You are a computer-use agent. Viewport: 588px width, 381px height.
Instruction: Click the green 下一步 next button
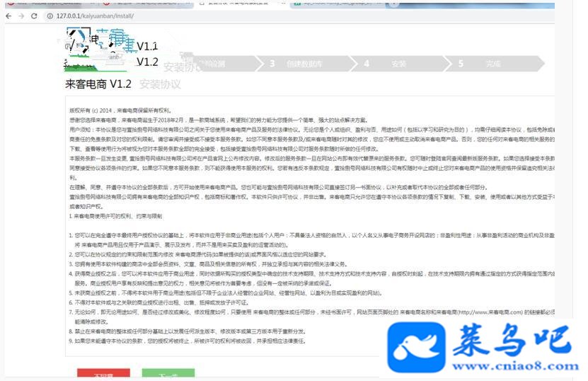point(168,373)
